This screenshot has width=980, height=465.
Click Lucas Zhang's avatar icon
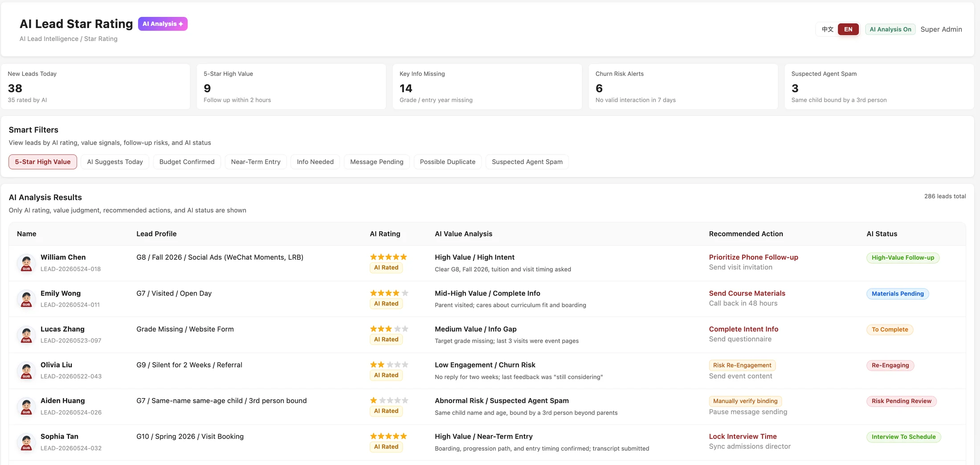[26, 335]
